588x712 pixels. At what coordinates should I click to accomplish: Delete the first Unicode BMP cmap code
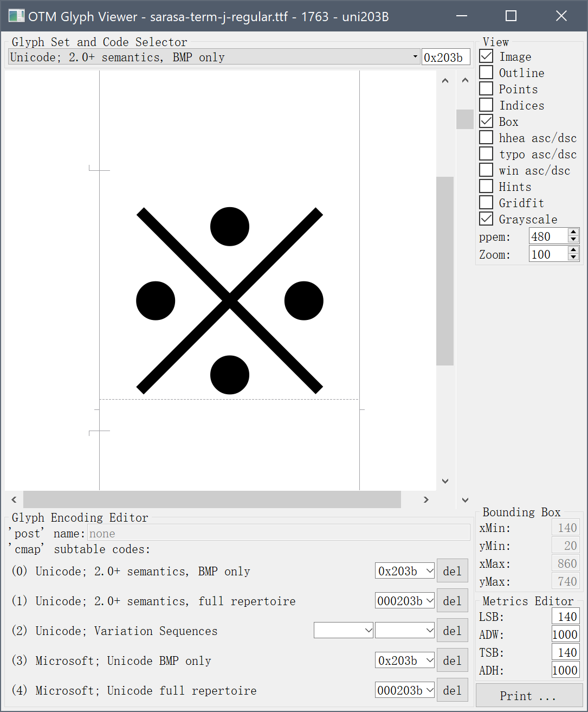(452, 570)
